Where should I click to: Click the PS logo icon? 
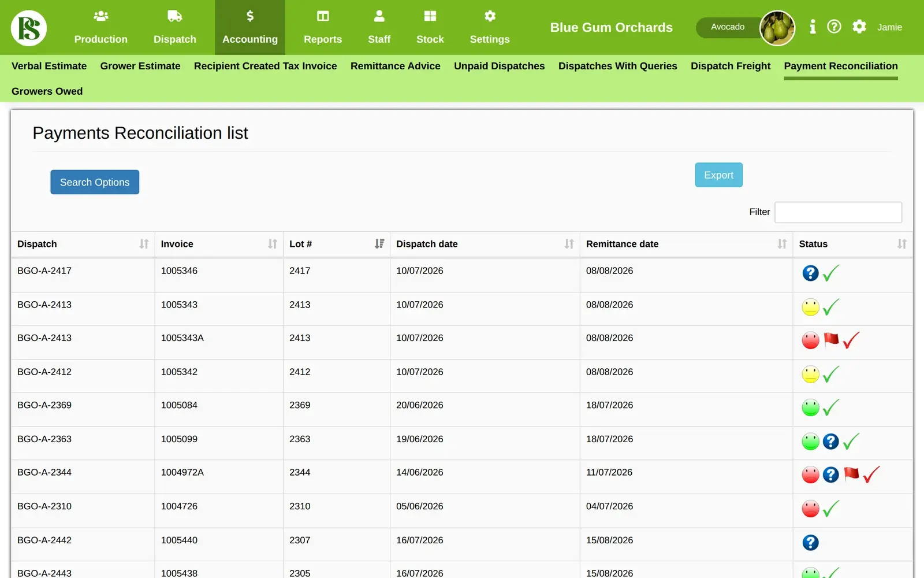pos(29,28)
